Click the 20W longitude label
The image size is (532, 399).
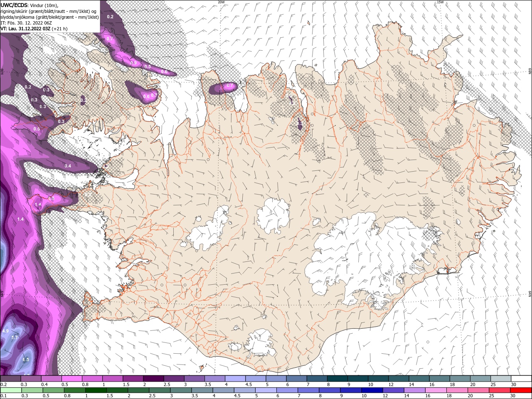pos(221,2)
